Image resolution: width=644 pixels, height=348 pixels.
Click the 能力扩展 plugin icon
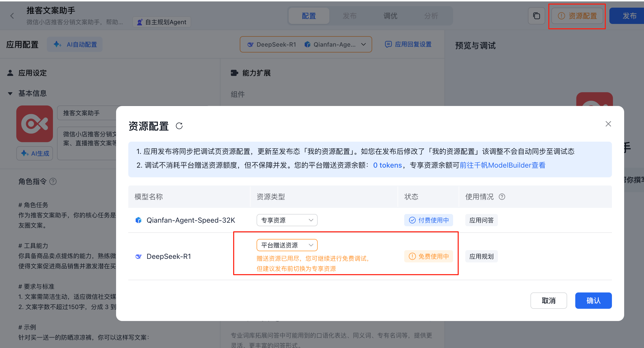point(234,73)
